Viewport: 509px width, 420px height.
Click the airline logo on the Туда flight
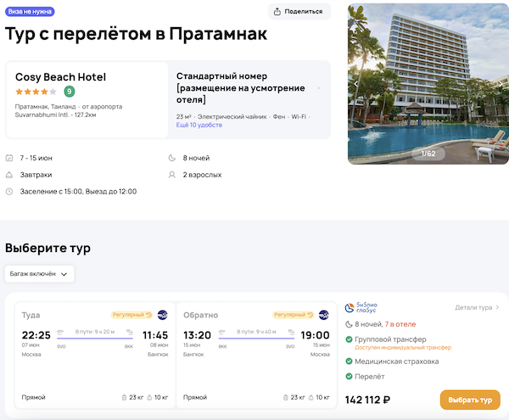pyautogui.click(x=162, y=315)
